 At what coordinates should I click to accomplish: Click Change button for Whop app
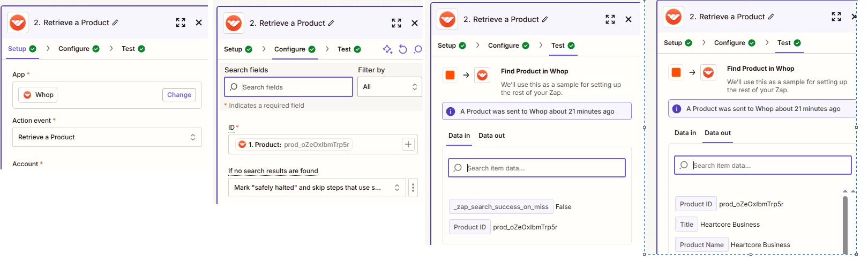[179, 95]
